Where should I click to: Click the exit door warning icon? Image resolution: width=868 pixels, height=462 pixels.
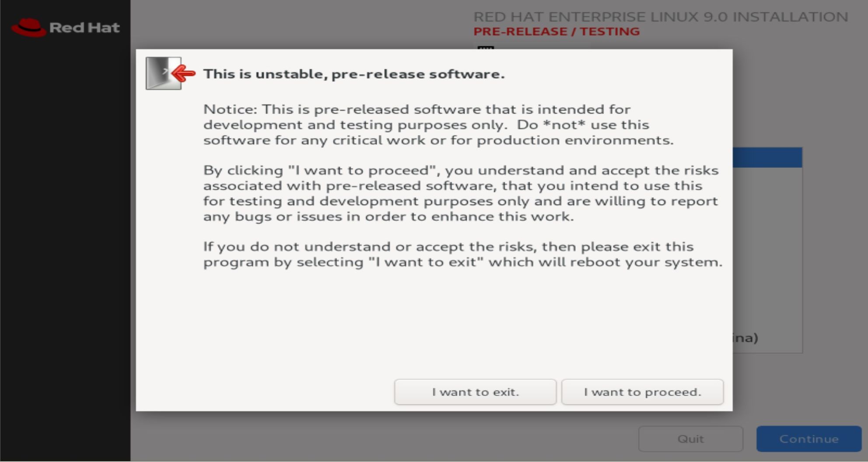[x=171, y=73]
